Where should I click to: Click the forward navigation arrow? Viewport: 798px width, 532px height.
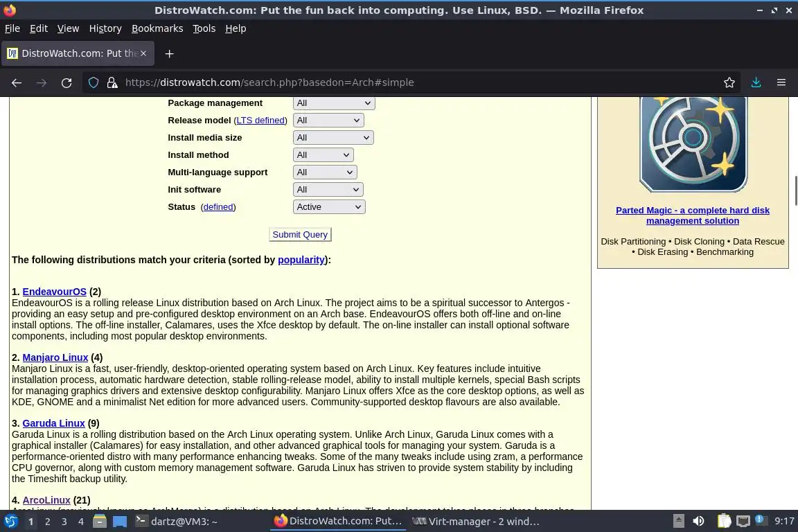point(42,82)
